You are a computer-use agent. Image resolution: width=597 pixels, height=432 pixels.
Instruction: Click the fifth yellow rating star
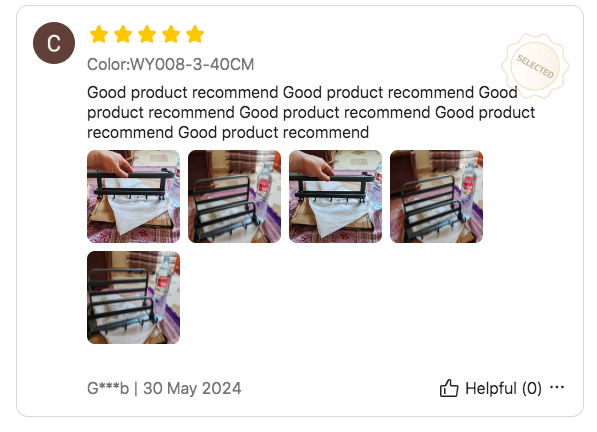pos(195,34)
